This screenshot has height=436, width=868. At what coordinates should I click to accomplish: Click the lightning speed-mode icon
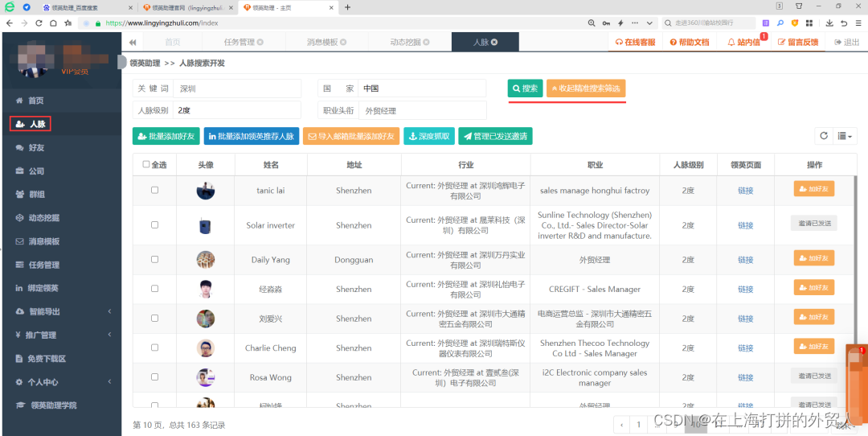coord(620,23)
